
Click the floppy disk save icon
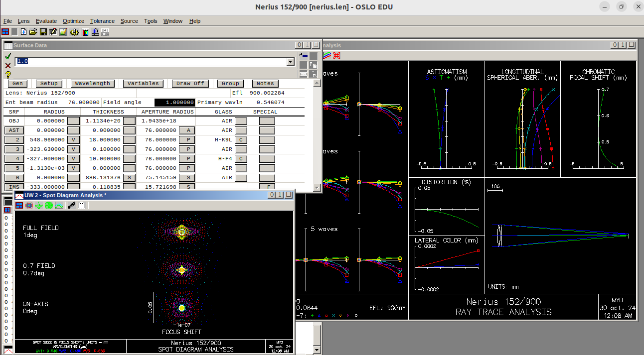[43, 32]
